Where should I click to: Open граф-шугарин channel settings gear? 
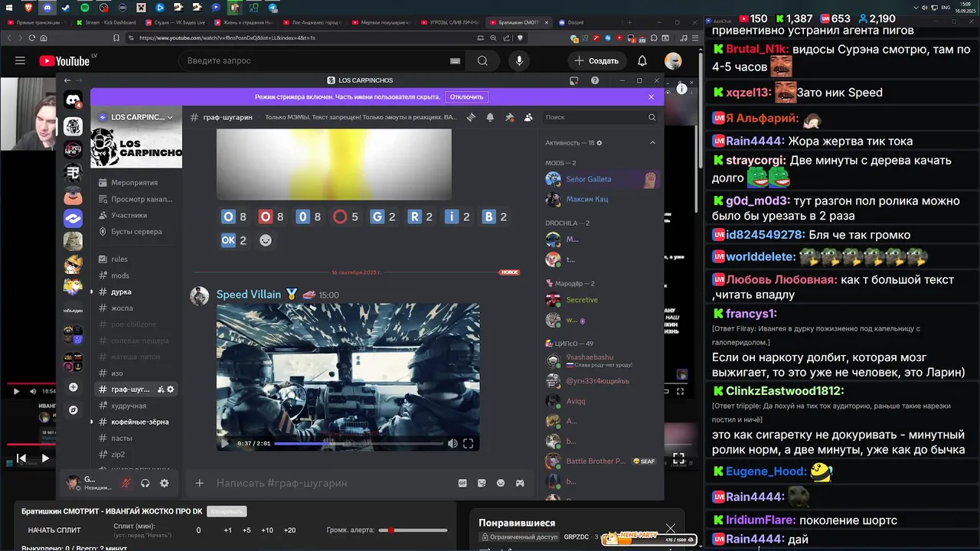point(171,390)
